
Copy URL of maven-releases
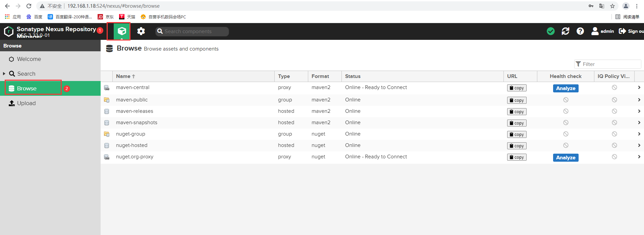(517, 112)
